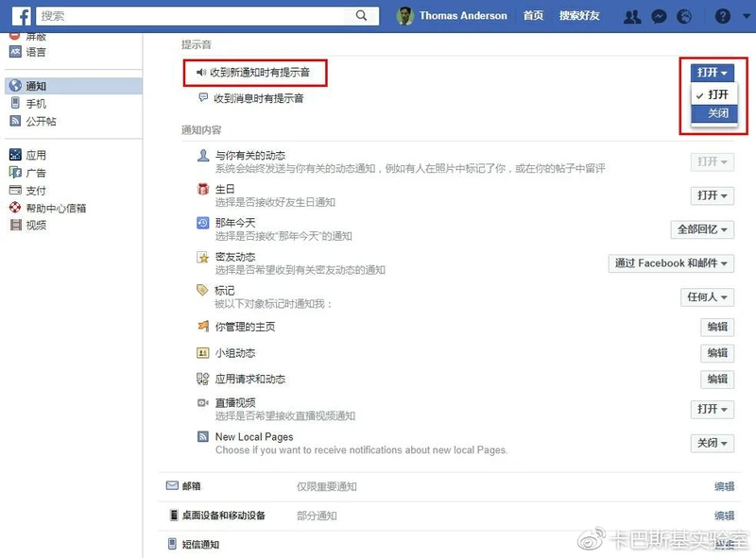The height and width of the screenshot is (558, 756).
Task: Click the search magnifier button
Action: coord(361,15)
